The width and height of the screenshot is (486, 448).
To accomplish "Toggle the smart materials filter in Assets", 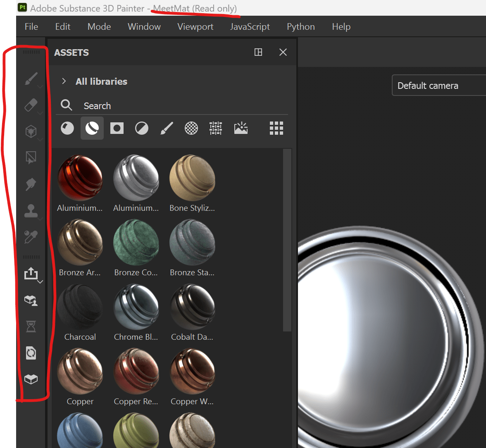I will (92, 128).
